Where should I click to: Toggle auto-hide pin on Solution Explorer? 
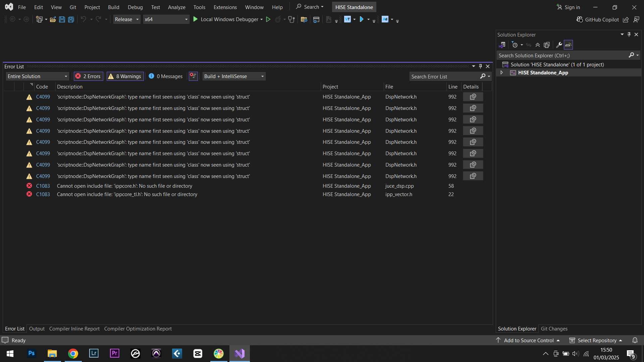(x=629, y=35)
